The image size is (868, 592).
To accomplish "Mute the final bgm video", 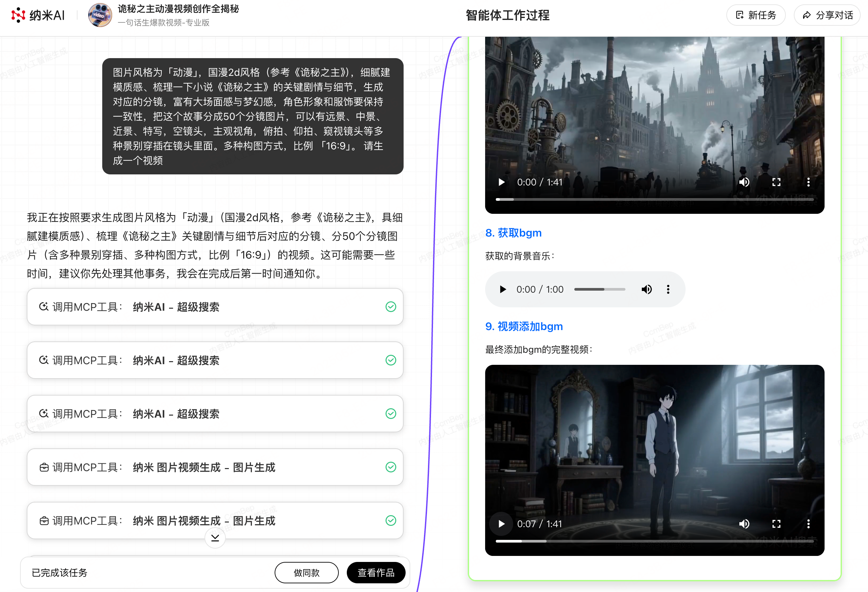I will [x=744, y=524].
